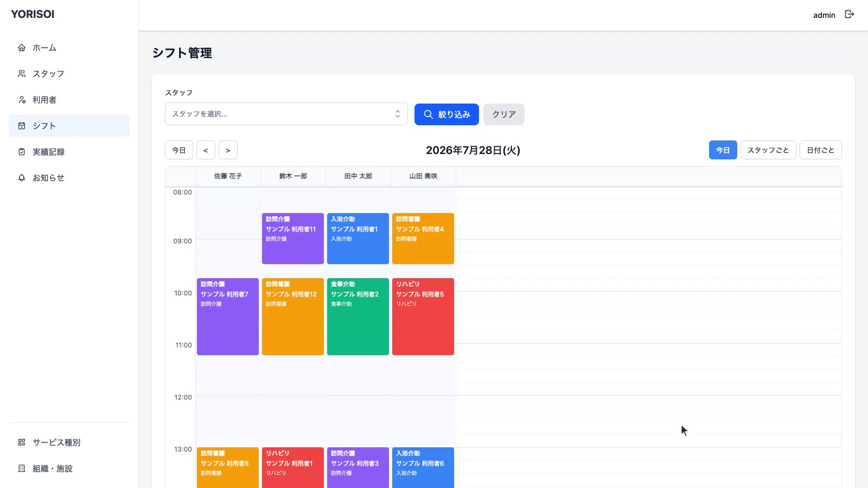Click the クリア button

[504, 114]
